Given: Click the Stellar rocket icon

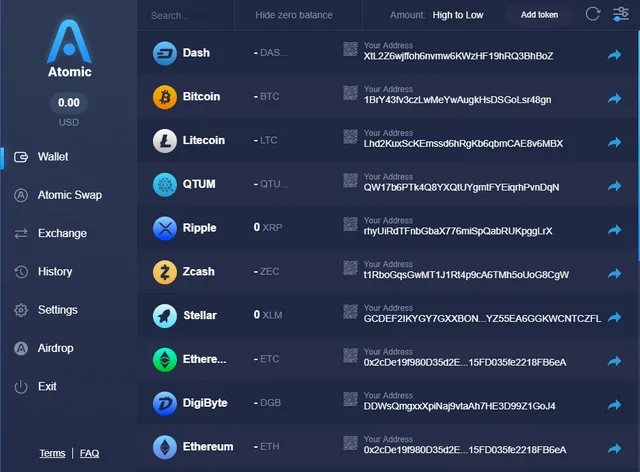Looking at the screenshot, I should click(165, 316).
